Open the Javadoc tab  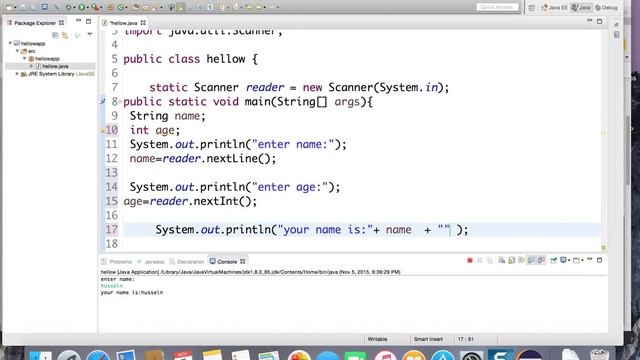point(151,262)
